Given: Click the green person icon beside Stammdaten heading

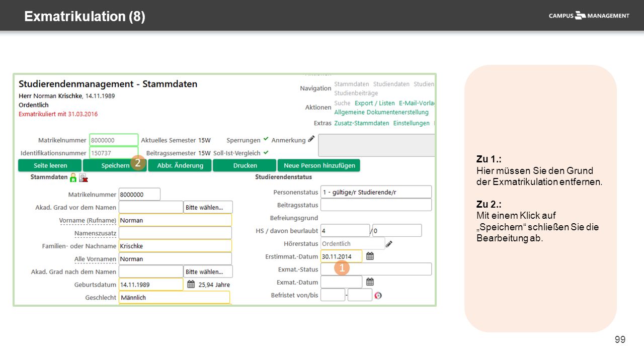Looking at the screenshot, I should click(x=73, y=177).
